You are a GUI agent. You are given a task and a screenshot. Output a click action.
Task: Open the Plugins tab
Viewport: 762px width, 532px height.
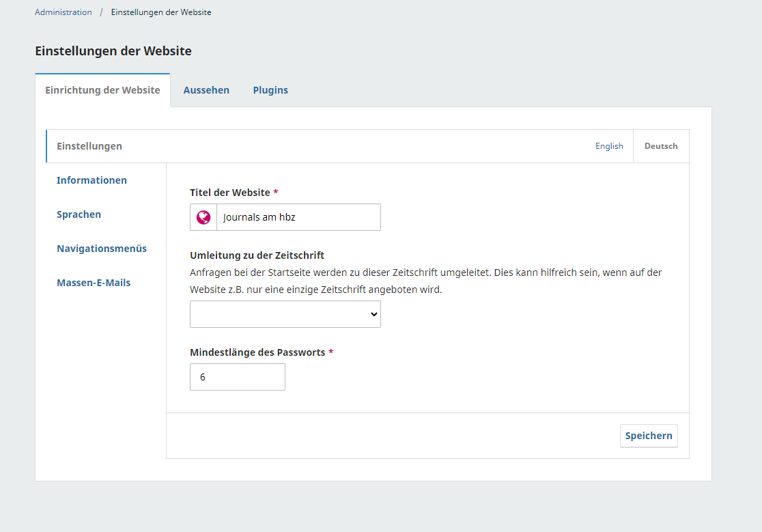[x=270, y=90]
